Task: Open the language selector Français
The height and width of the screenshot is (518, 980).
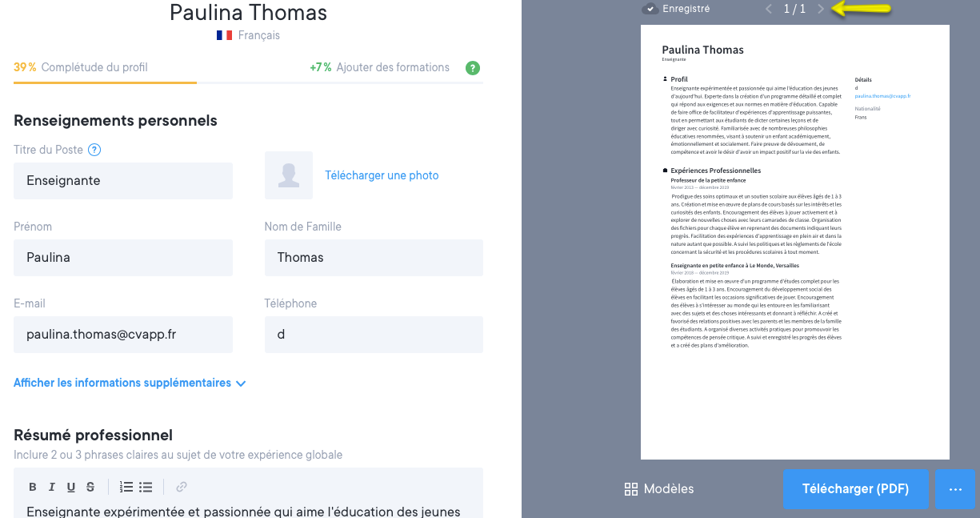Action: [248, 35]
